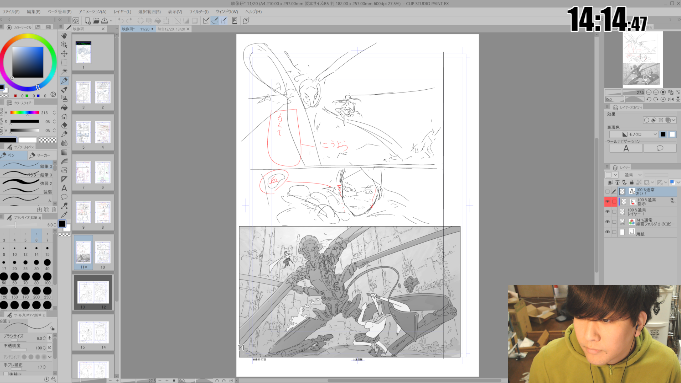Open the layer color dropdown arrow in Layer palette

(x=678, y=182)
